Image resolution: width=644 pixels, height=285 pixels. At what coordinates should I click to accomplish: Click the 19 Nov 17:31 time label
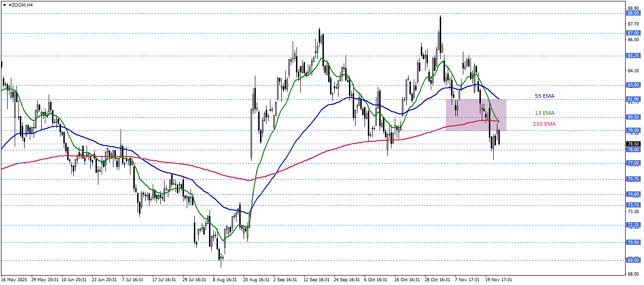tap(498, 280)
